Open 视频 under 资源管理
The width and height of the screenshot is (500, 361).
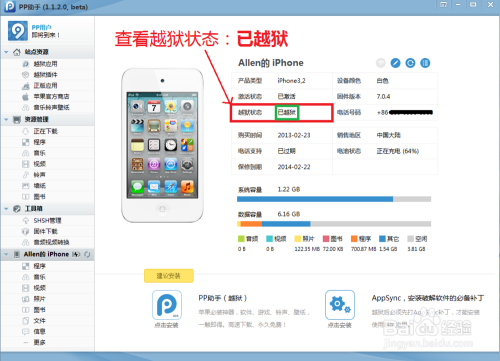pos(39,164)
